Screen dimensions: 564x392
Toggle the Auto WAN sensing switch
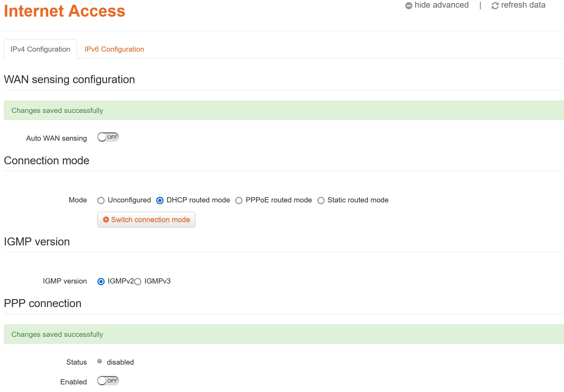pyautogui.click(x=108, y=137)
